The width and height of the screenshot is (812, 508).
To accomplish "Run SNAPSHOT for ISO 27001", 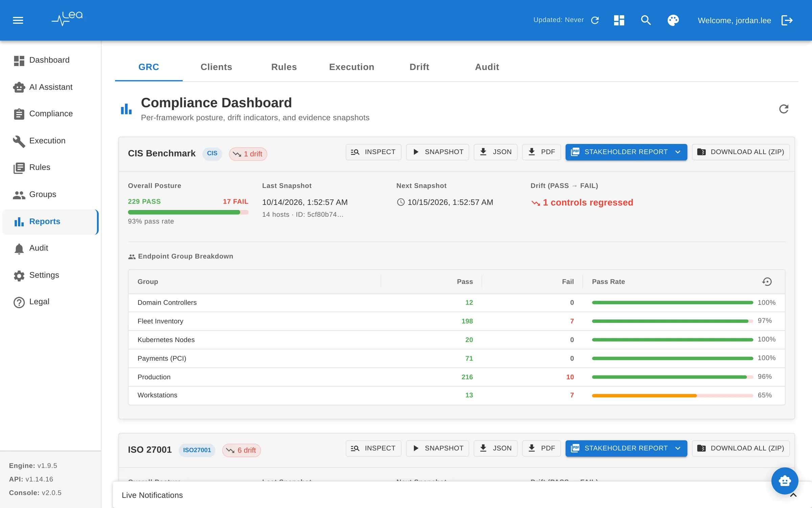I will point(437,448).
